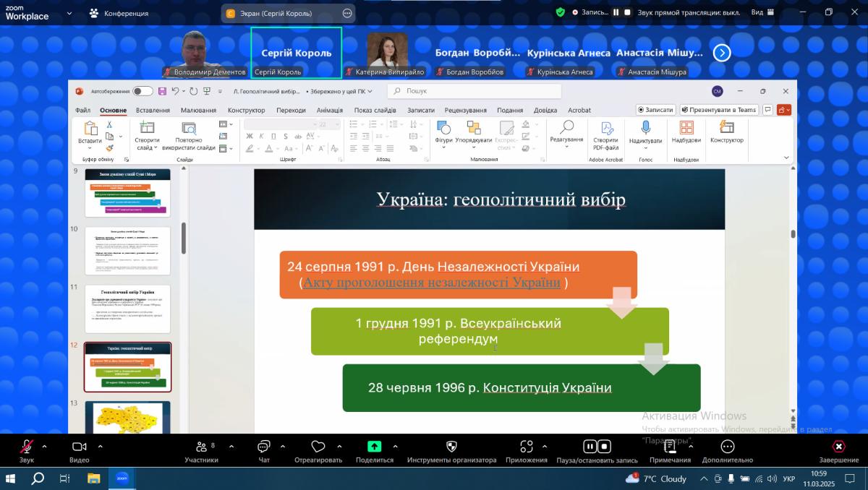
Task: Start video with the camera button
Action: click(x=80, y=447)
